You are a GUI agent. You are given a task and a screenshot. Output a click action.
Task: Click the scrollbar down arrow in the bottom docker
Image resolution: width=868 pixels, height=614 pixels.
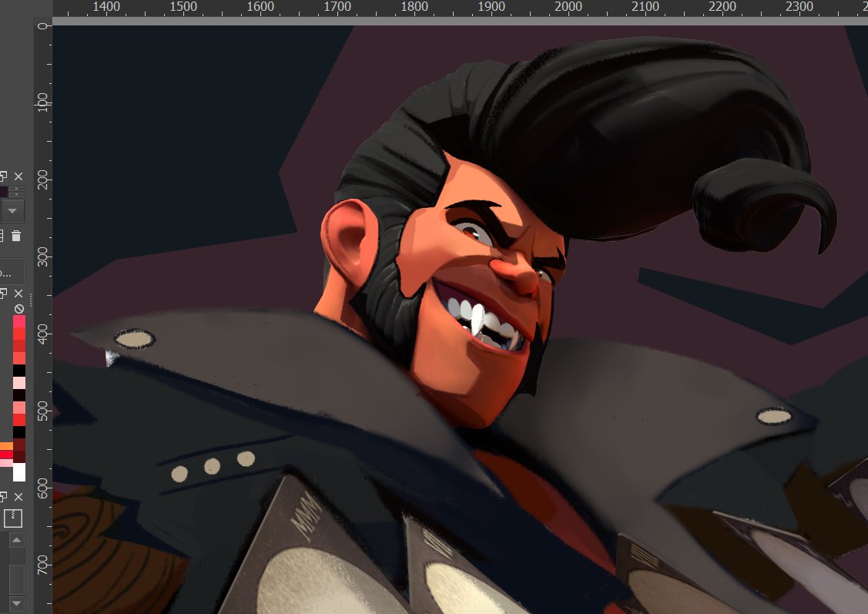click(x=17, y=603)
